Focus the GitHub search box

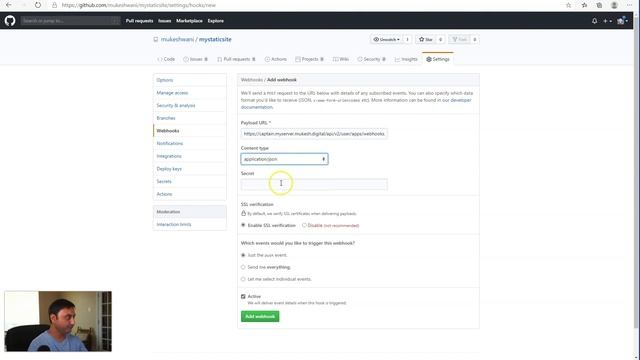[70, 20]
